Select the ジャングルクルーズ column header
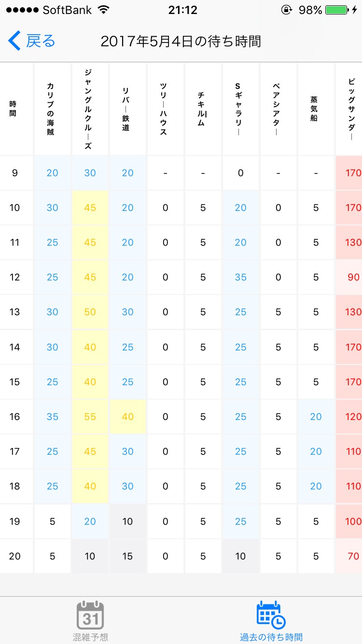The height and width of the screenshot is (644, 362). pos(90,109)
